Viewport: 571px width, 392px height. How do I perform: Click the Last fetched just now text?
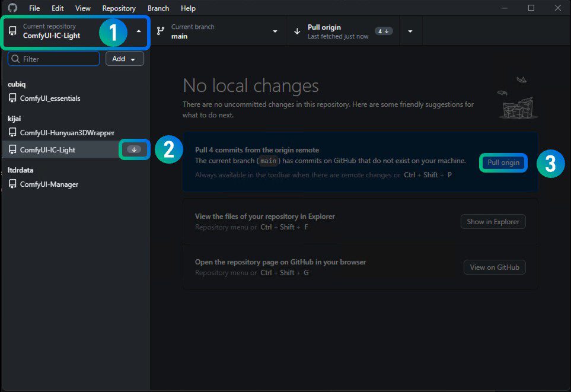click(338, 36)
